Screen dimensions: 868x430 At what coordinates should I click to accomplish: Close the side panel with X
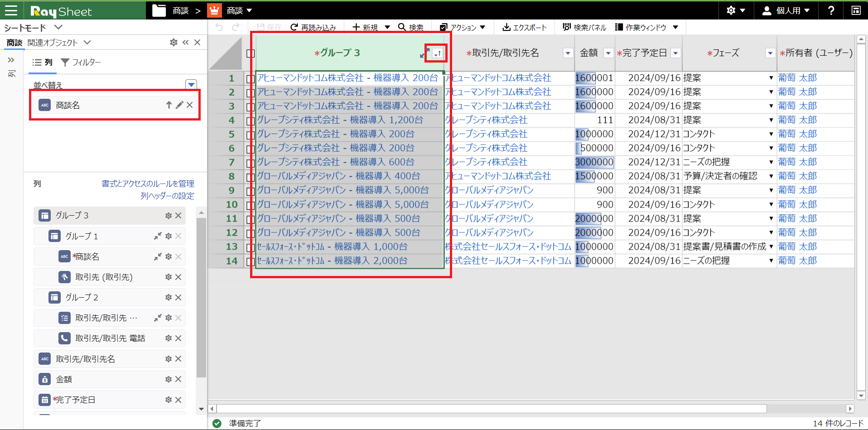198,42
